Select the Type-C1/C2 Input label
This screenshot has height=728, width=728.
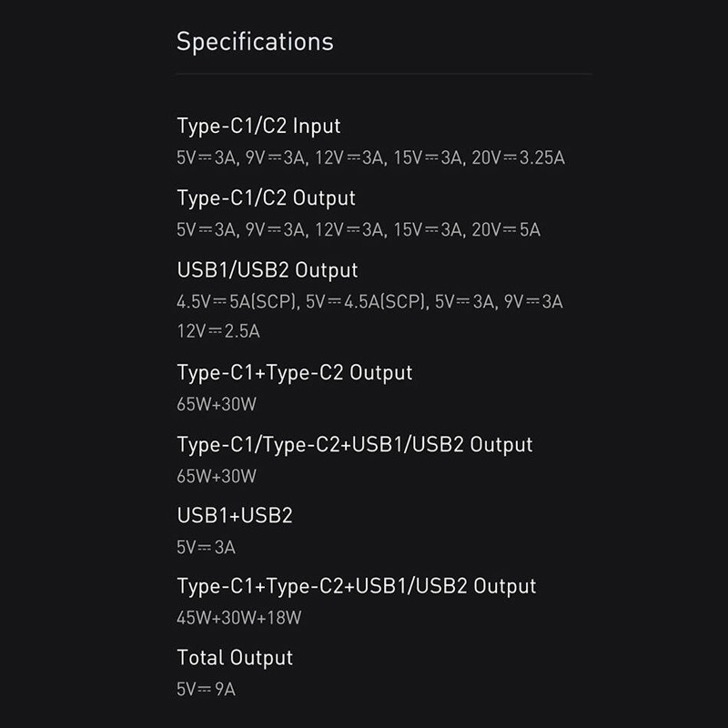[x=258, y=126]
